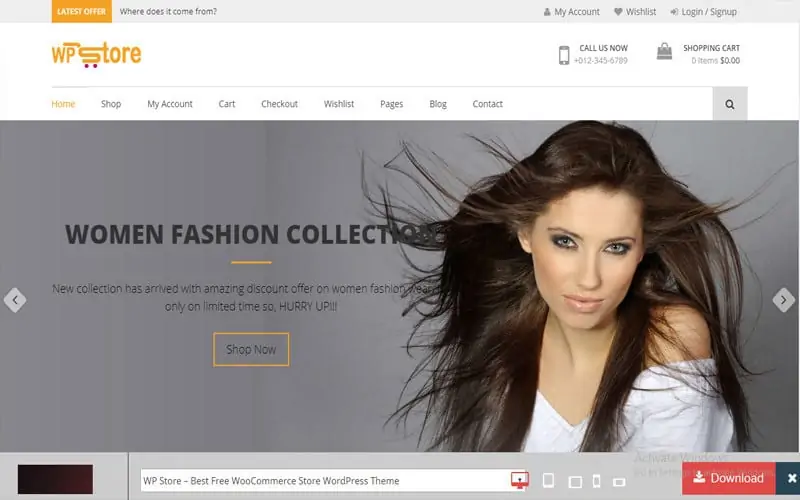Click the Women Fashion Collection heading
This screenshot has width=800, height=500.
[x=251, y=235]
